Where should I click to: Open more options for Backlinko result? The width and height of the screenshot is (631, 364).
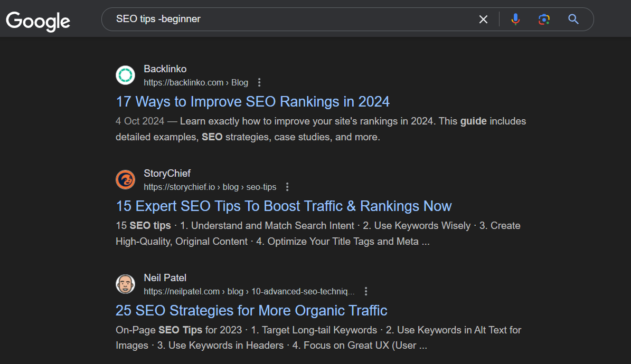[259, 82]
